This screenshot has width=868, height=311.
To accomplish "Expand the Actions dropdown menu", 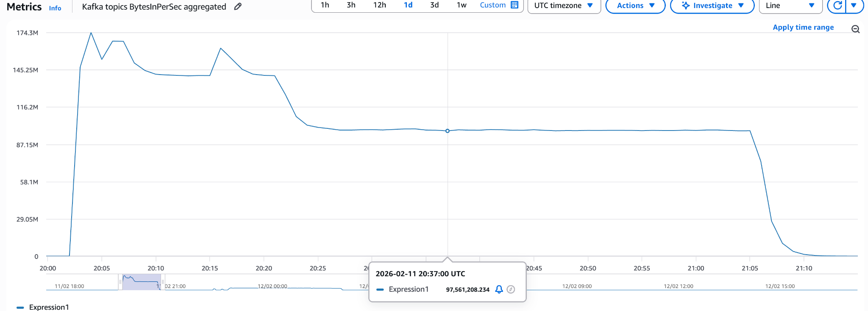I will [x=635, y=6].
